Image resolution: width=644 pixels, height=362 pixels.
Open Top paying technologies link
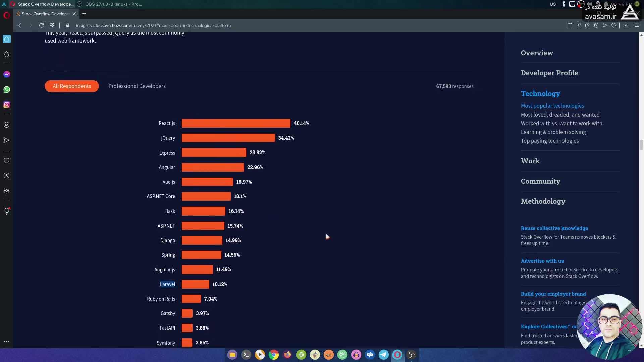(x=549, y=141)
